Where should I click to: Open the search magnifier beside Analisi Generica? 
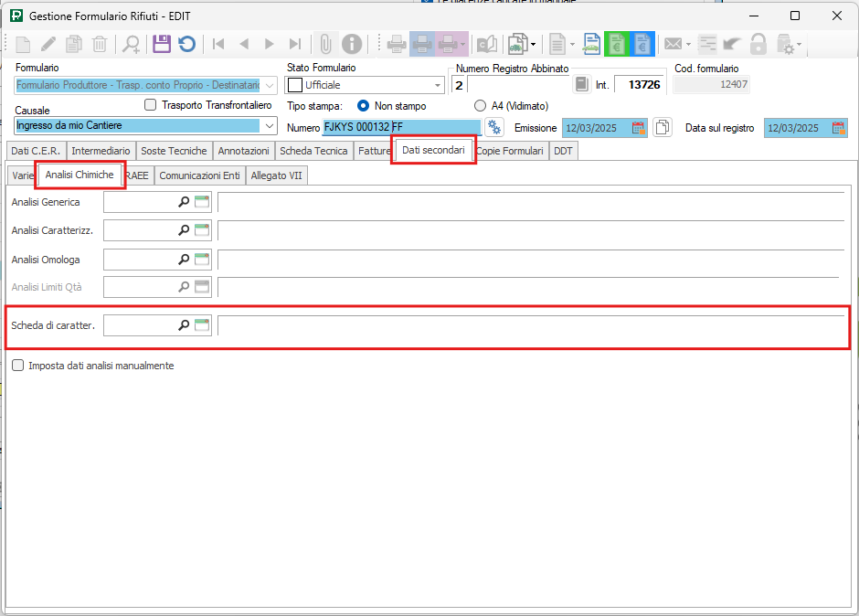(184, 202)
